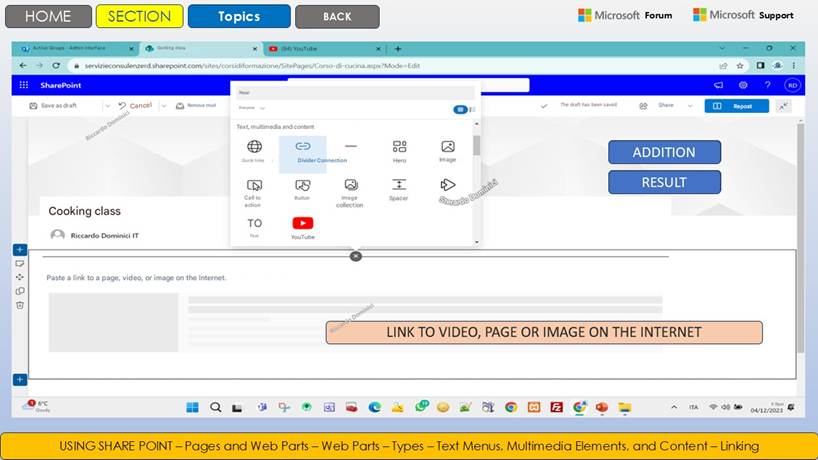Expand the Share dropdown arrow
The image size is (818, 460).
690,106
